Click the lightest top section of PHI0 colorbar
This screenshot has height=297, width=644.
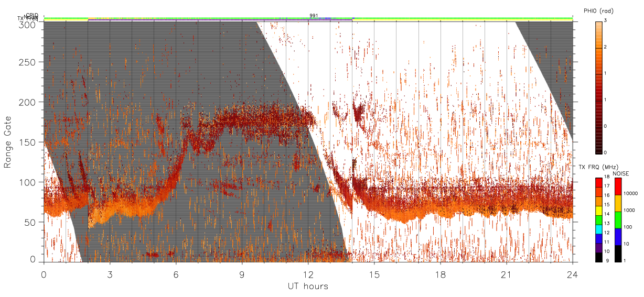(x=599, y=34)
